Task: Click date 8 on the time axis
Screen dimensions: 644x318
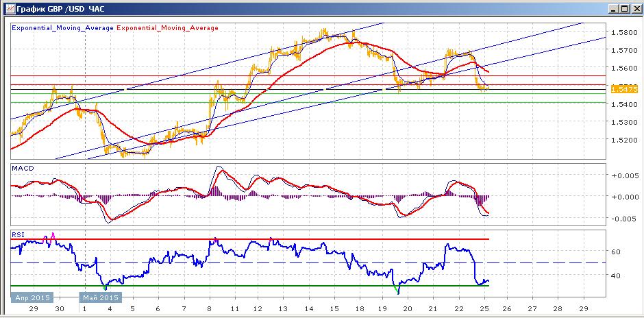Action: pos(210,308)
